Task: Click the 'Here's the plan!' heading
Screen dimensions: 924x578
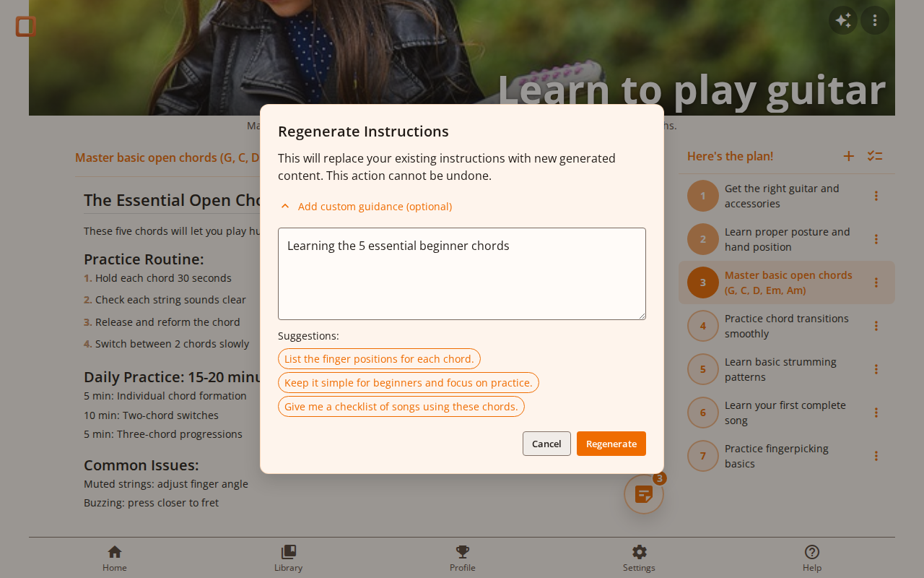Action: [x=730, y=156]
